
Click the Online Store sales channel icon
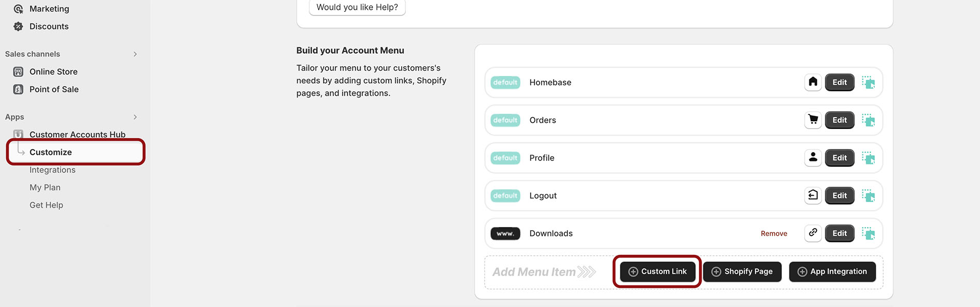pyautogui.click(x=19, y=72)
